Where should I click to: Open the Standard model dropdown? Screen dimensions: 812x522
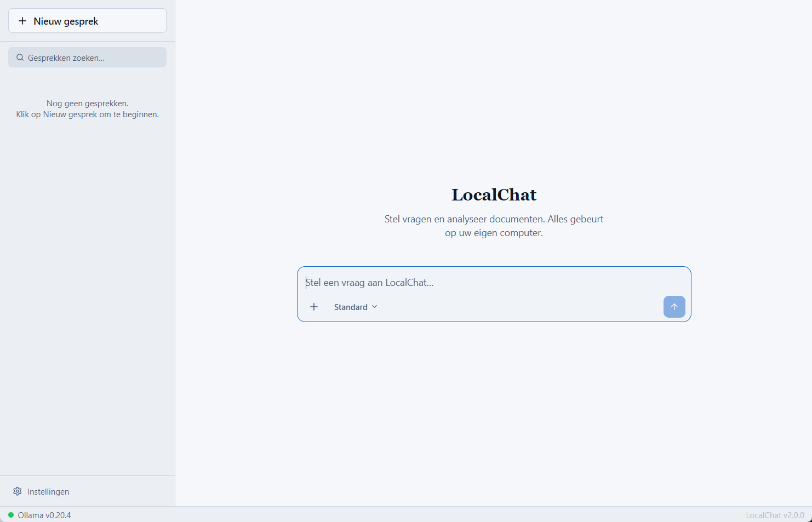pyautogui.click(x=356, y=307)
